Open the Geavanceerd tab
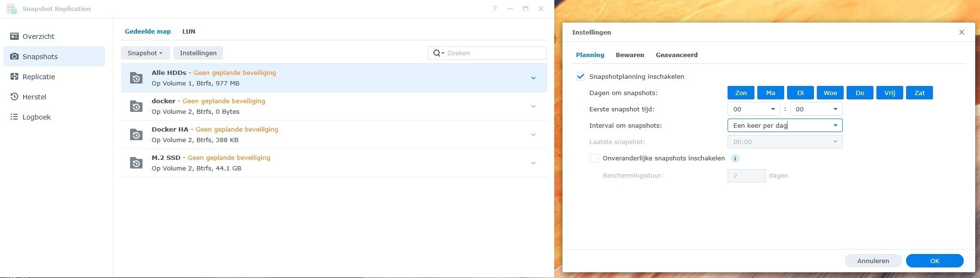Viewport: 980px width, 278px height. [677, 55]
